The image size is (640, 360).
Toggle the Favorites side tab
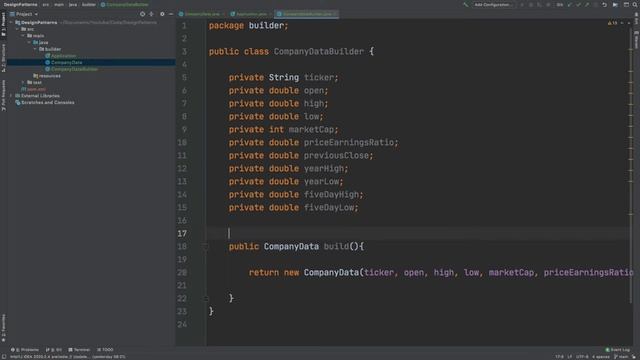(3, 327)
